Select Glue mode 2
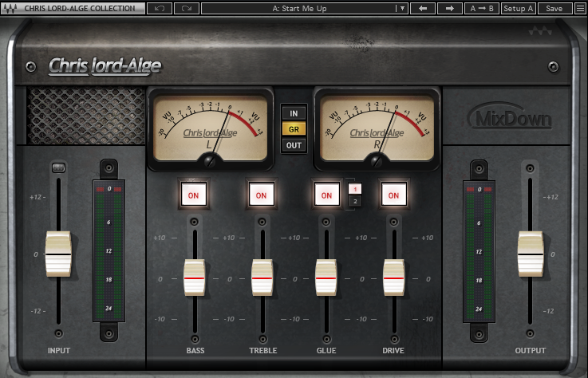This screenshot has width=588, height=378. point(355,201)
